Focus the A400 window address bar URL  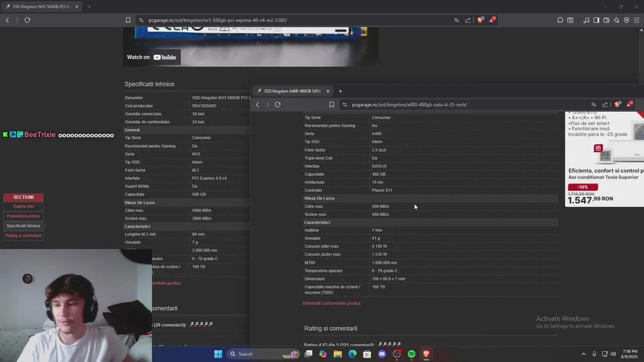coord(410,105)
